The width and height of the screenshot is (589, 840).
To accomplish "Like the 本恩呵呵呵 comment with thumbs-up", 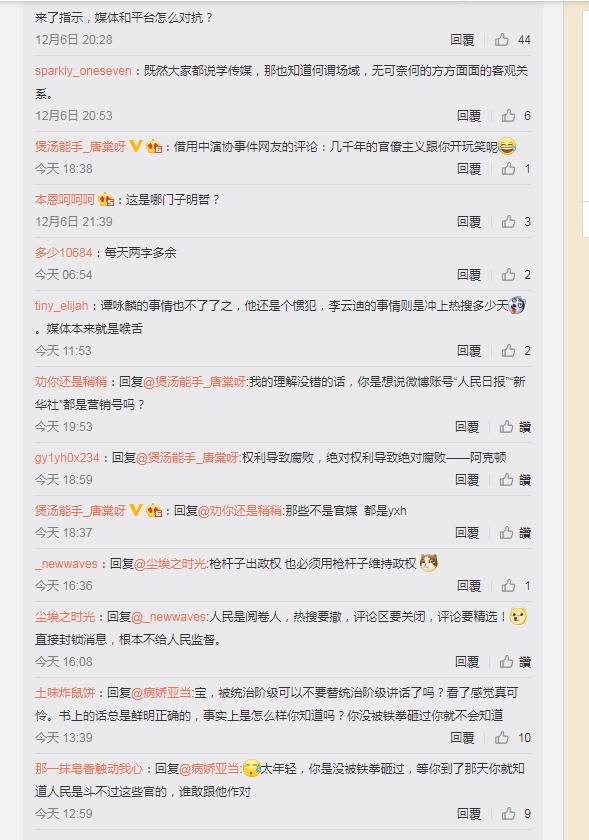I will [x=509, y=222].
